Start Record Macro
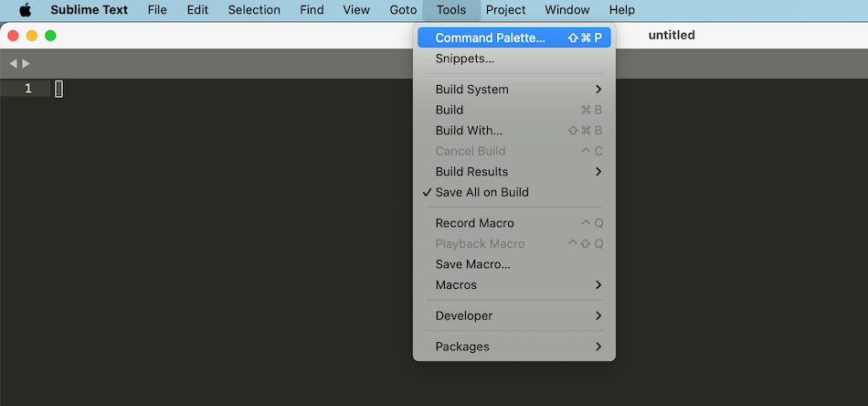Viewport: 868px width, 406px height. coord(514,223)
